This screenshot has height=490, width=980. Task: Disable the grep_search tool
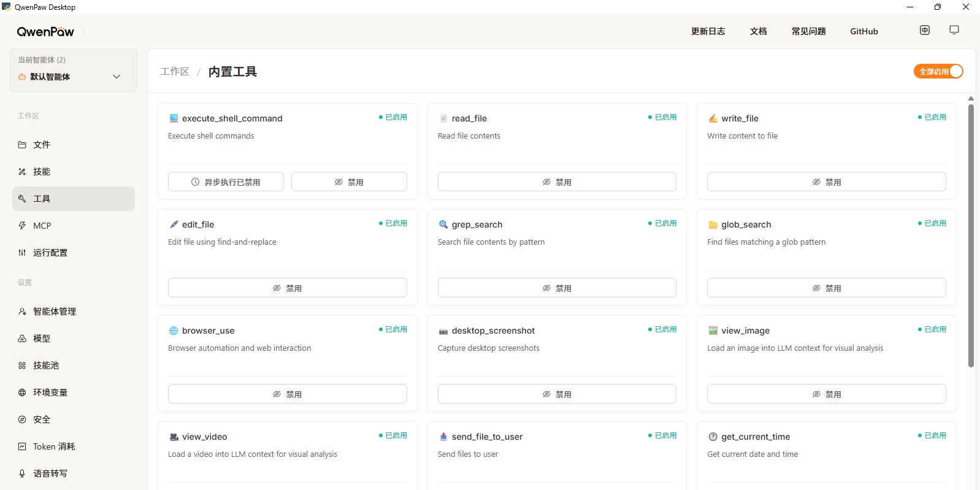(x=557, y=288)
